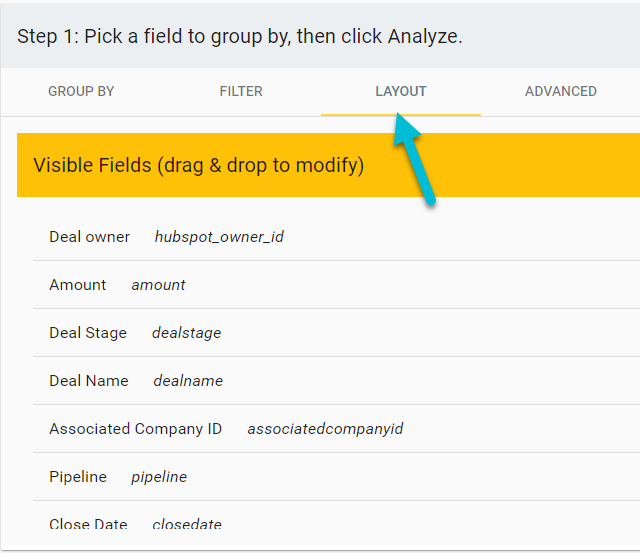640x553 pixels.
Task: Select the LAYOUT tab
Action: point(401,91)
